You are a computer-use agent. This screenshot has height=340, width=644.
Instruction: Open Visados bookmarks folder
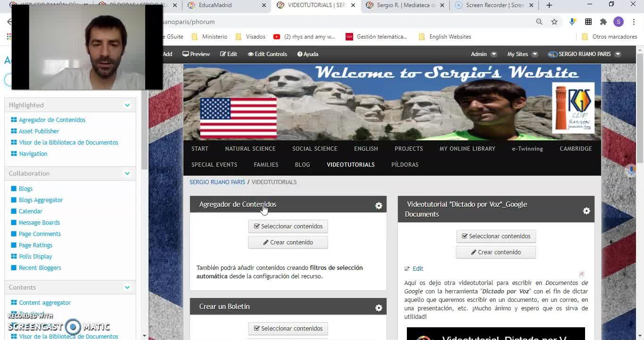250,37
